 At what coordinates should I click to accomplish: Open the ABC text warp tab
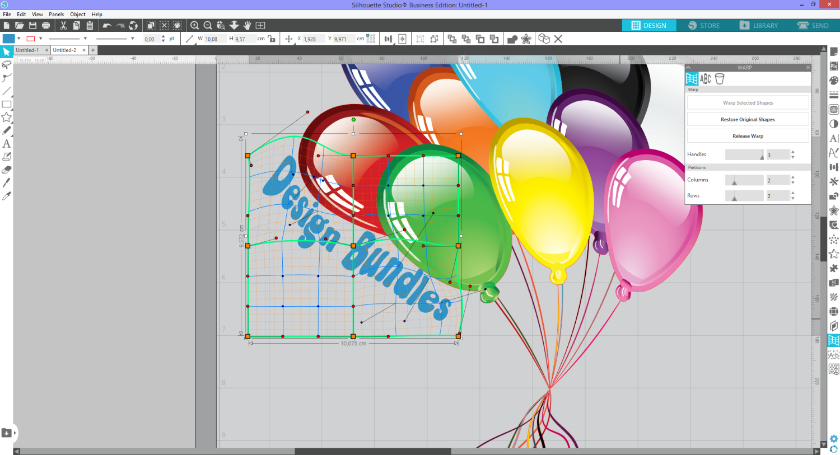click(x=706, y=79)
